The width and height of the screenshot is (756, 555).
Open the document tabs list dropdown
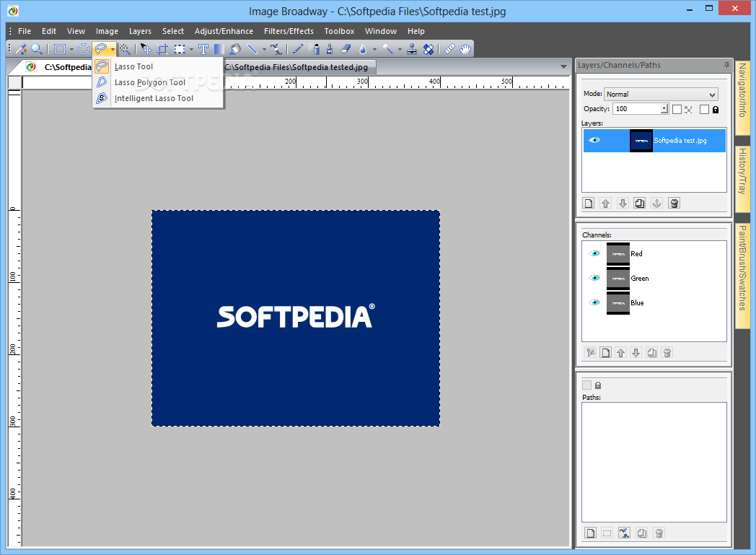(563, 66)
